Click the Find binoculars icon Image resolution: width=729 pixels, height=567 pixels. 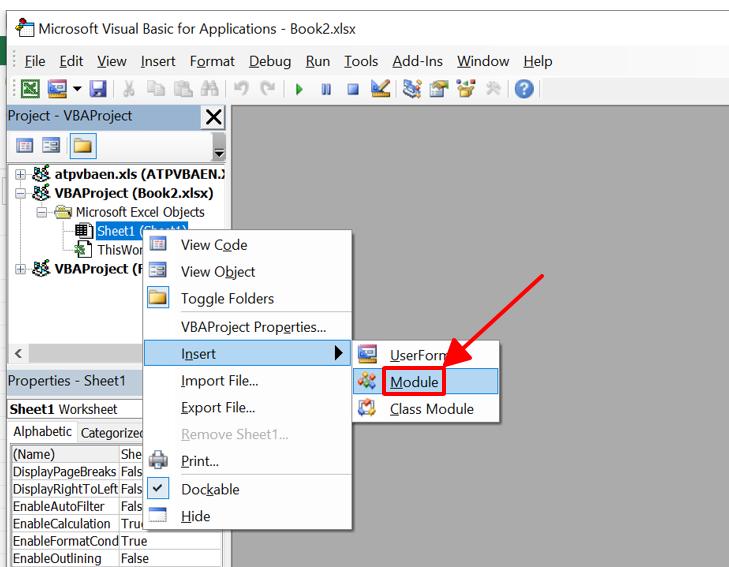click(x=210, y=88)
